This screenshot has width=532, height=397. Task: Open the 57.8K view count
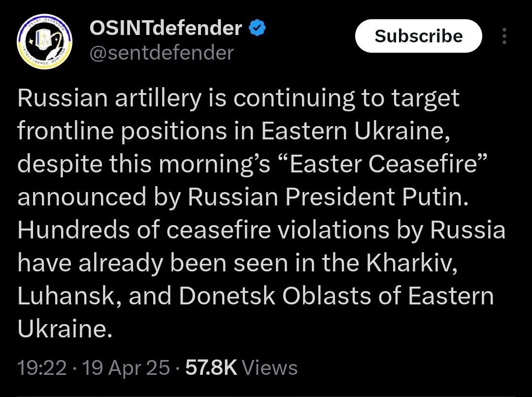[x=211, y=367]
